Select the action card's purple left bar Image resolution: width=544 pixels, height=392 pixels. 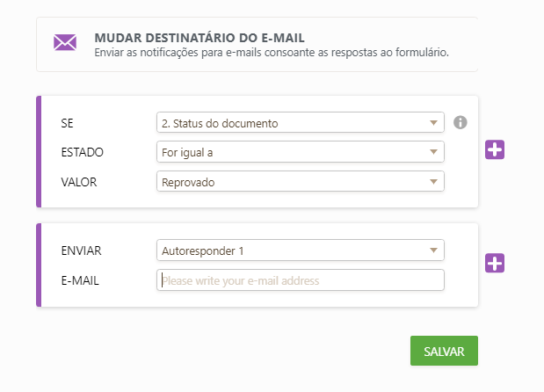tap(39, 265)
